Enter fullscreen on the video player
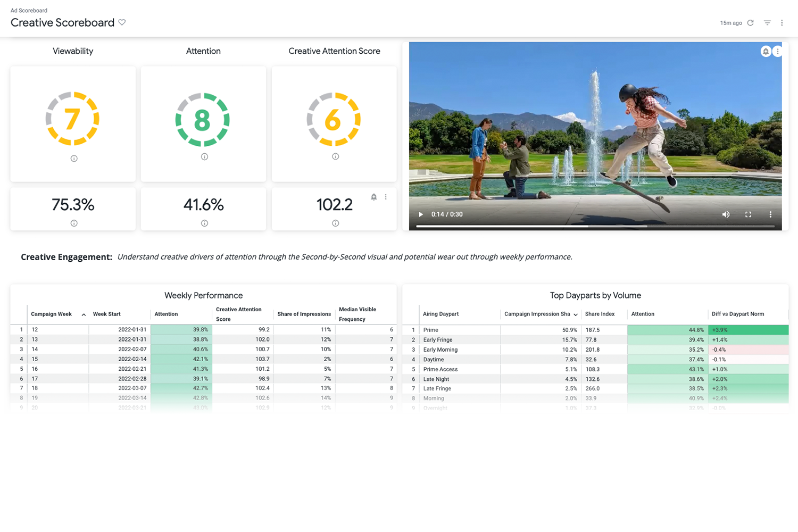This screenshot has width=798, height=532. pyautogui.click(x=748, y=214)
